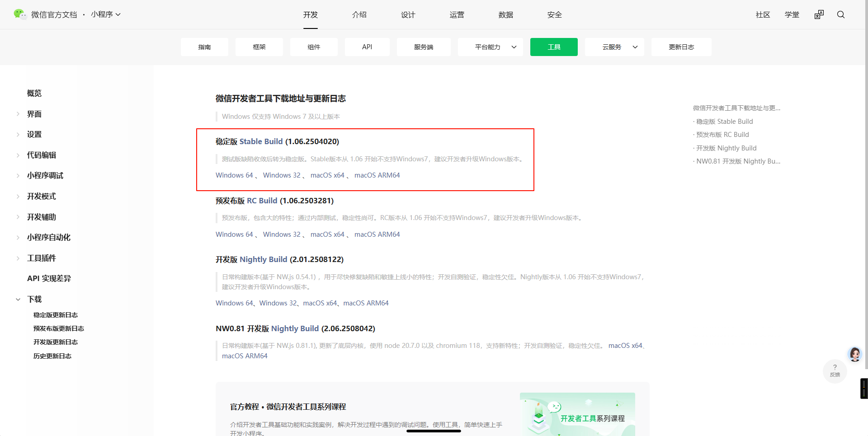The image size is (868, 436).
Task: Download Nightly Build 2.01 macOS ARM64
Action: point(366,303)
